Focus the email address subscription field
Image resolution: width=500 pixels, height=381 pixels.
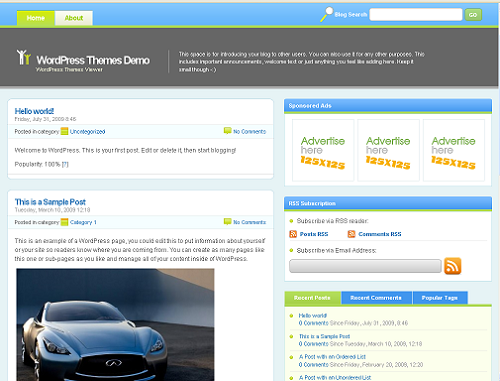click(365, 266)
